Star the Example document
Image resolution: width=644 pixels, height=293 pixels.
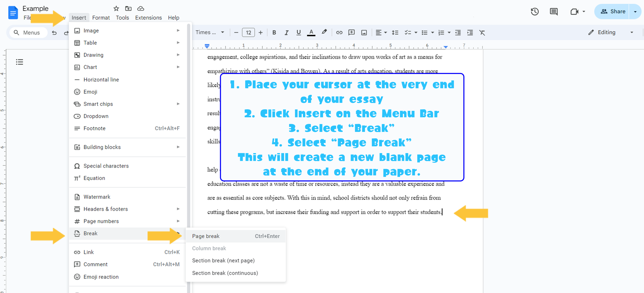(116, 9)
